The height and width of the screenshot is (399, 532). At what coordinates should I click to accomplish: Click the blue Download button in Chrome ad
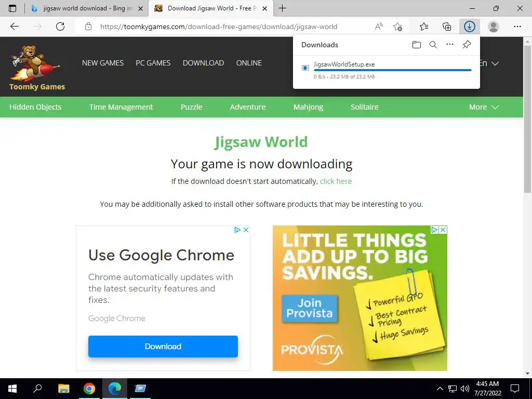pyautogui.click(x=163, y=347)
